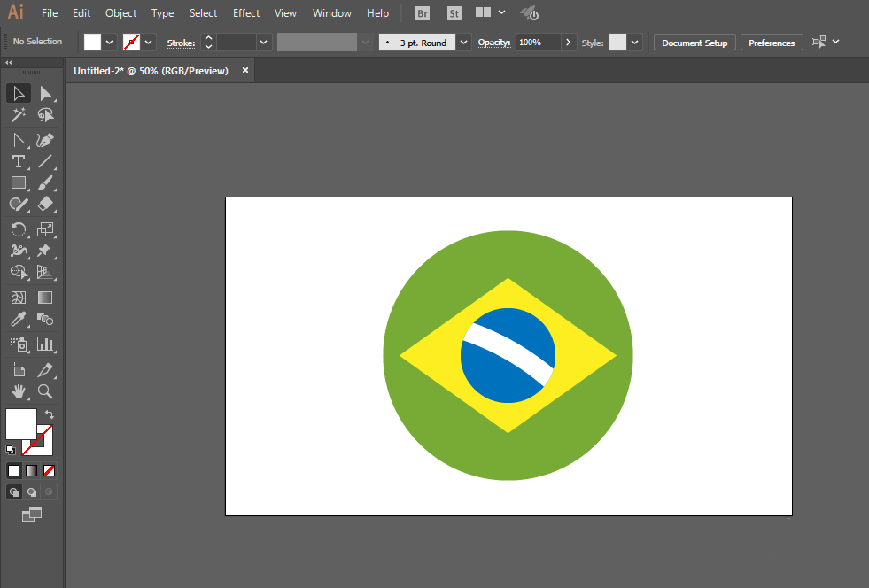This screenshot has width=869, height=588.
Task: Select the Slice tool
Action: (x=45, y=369)
